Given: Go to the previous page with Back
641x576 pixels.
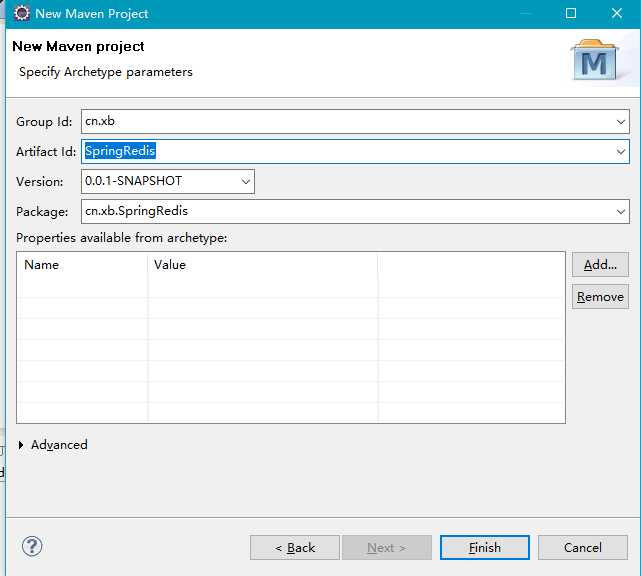Looking at the screenshot, I should [295, 548].
